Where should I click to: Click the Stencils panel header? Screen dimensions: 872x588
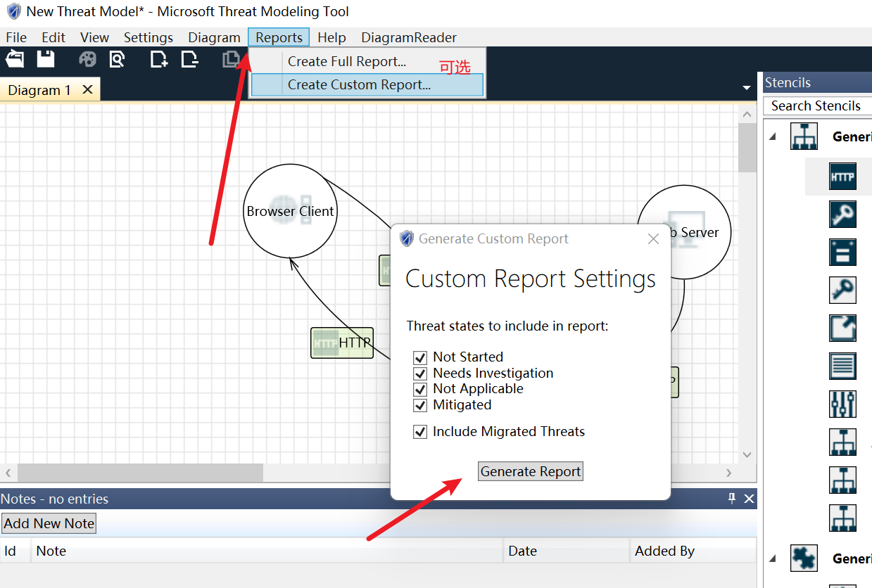[817, 82]
